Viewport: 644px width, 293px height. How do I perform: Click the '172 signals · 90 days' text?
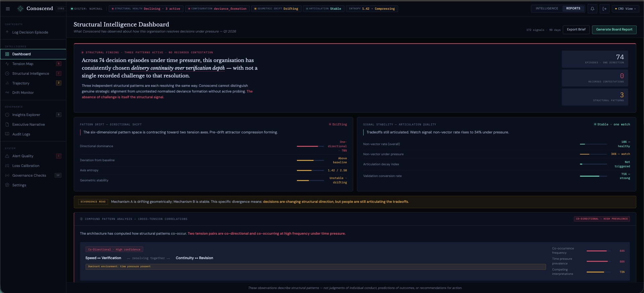[x=543, y=30]
